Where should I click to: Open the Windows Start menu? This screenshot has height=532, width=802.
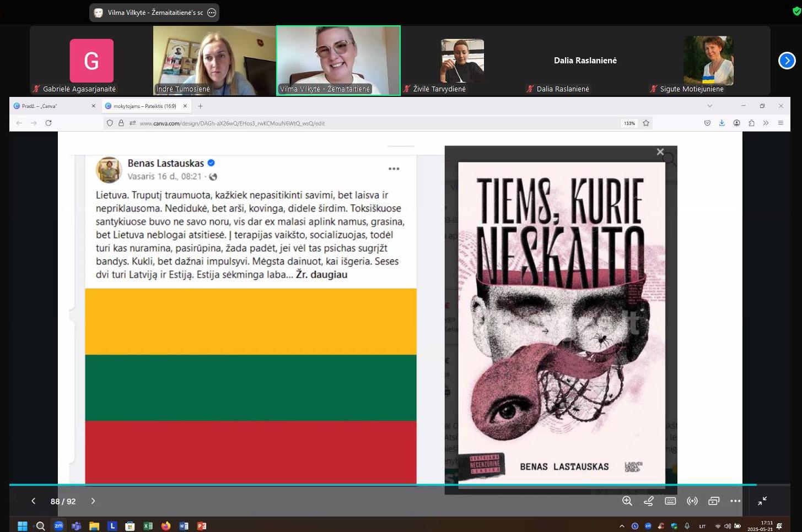[x=23, y=526]
